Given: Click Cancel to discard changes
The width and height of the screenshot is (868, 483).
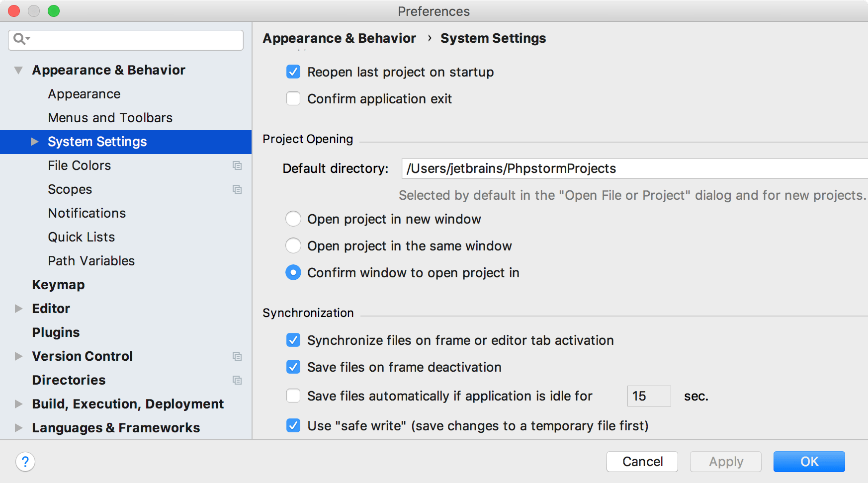Looking at the screenshot, I should click(x=642, y=461).
